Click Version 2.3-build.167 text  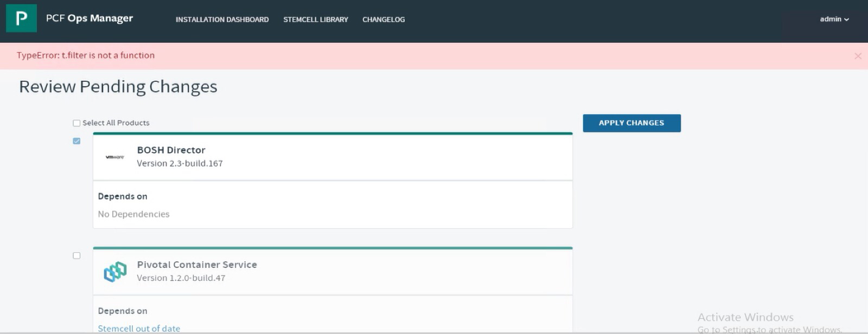tap(180, 163)
